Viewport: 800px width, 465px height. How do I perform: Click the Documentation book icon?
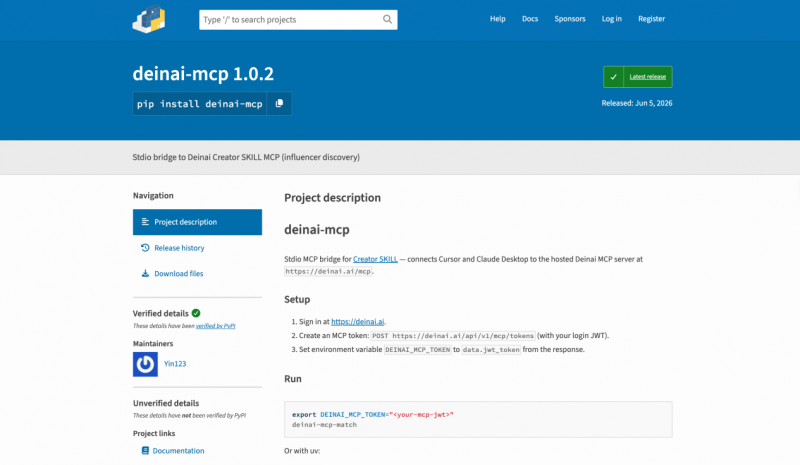145,451
